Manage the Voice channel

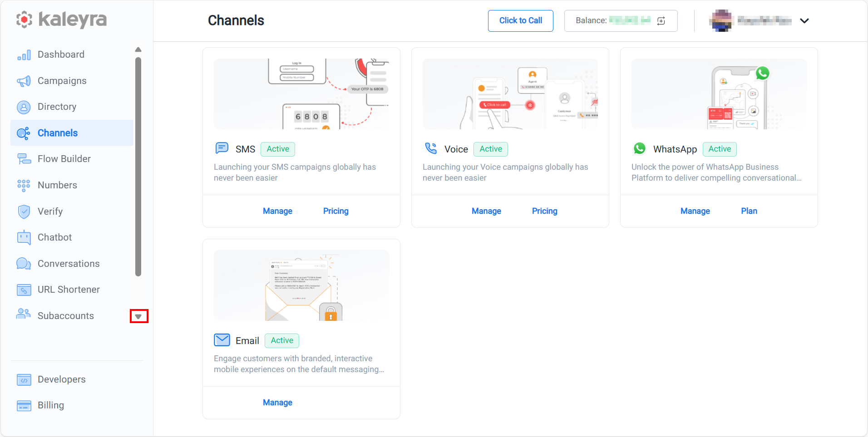click(x=487, y=211)
